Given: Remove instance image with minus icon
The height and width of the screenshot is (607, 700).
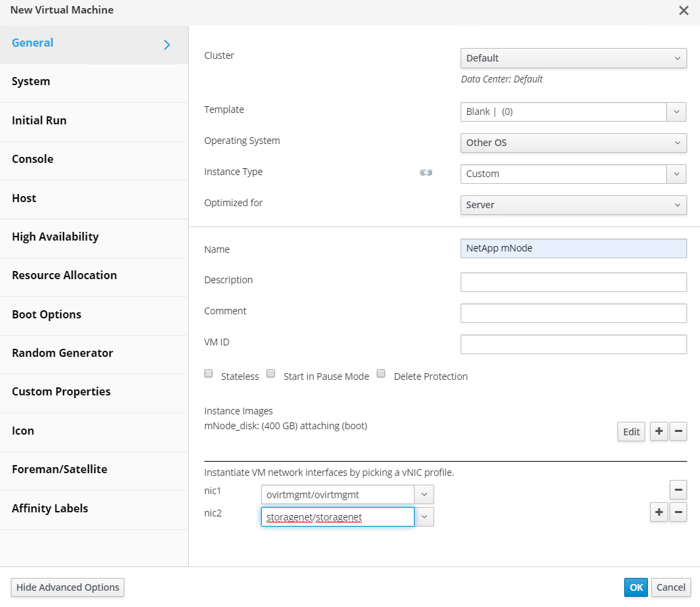Looking at the screenshot, I should click(x=678, y=431).
